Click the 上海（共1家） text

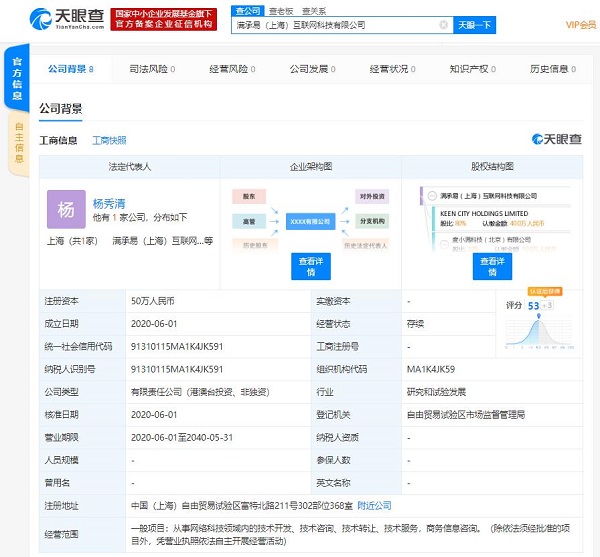click(72, 241)
